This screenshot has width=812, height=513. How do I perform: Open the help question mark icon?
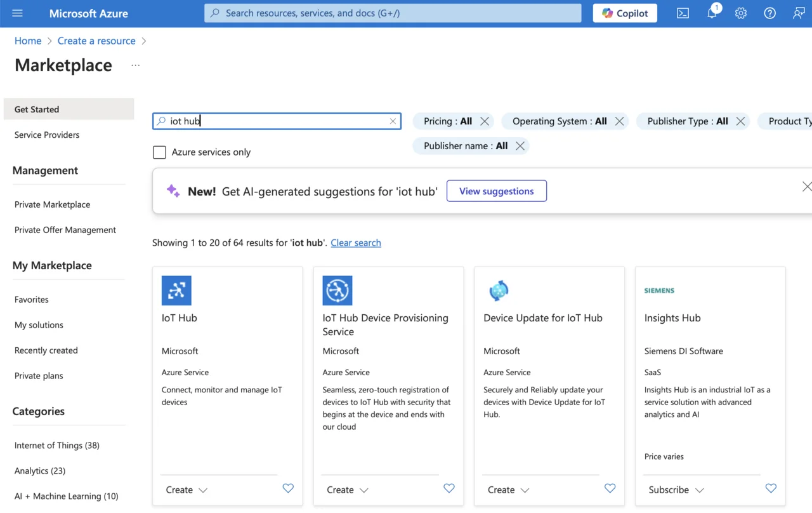[x=769, y=13]
